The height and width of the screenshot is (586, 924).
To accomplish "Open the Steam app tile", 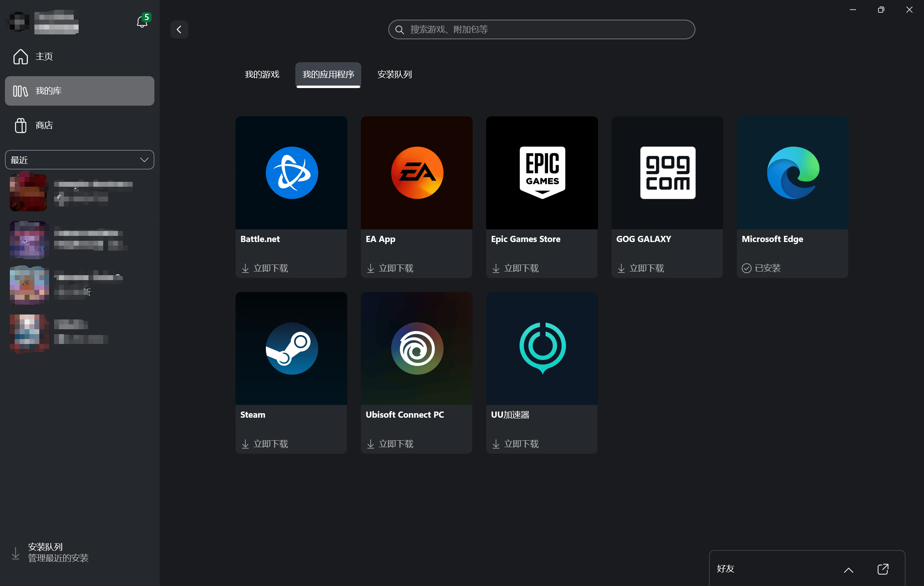I will coord(292,348).
